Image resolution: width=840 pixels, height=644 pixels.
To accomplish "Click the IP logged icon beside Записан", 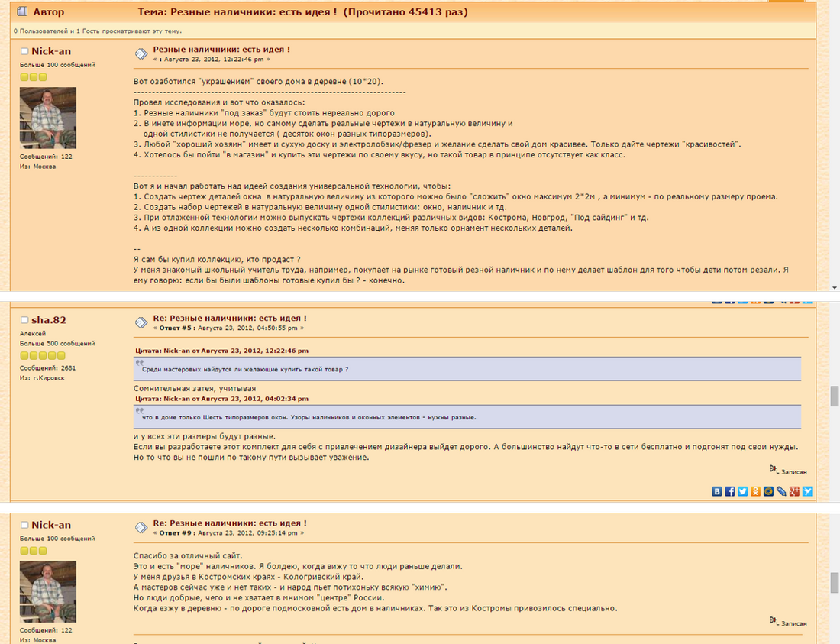I will click(x=774, y=470).
